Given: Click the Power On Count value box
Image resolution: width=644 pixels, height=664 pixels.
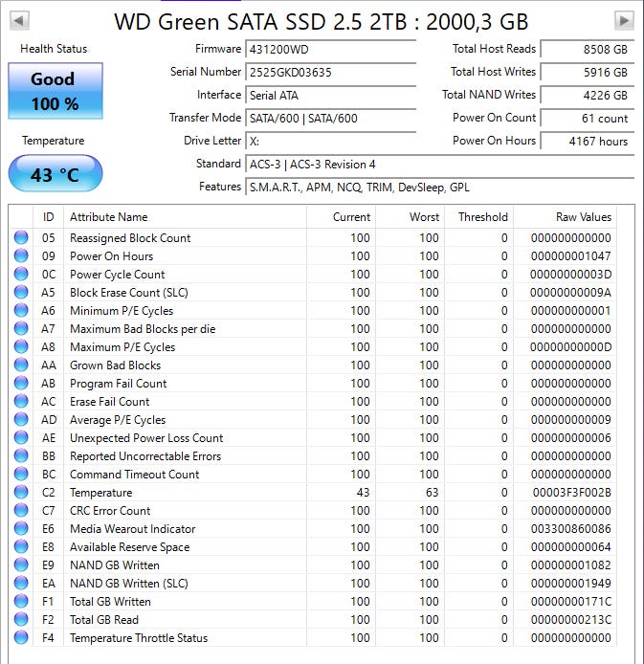Looking at the screenshot, I should click(586, 119).
